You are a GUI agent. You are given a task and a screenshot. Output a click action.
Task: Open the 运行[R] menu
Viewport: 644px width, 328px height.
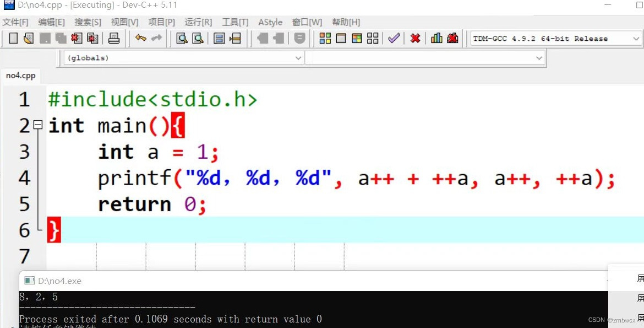(198, 22)
